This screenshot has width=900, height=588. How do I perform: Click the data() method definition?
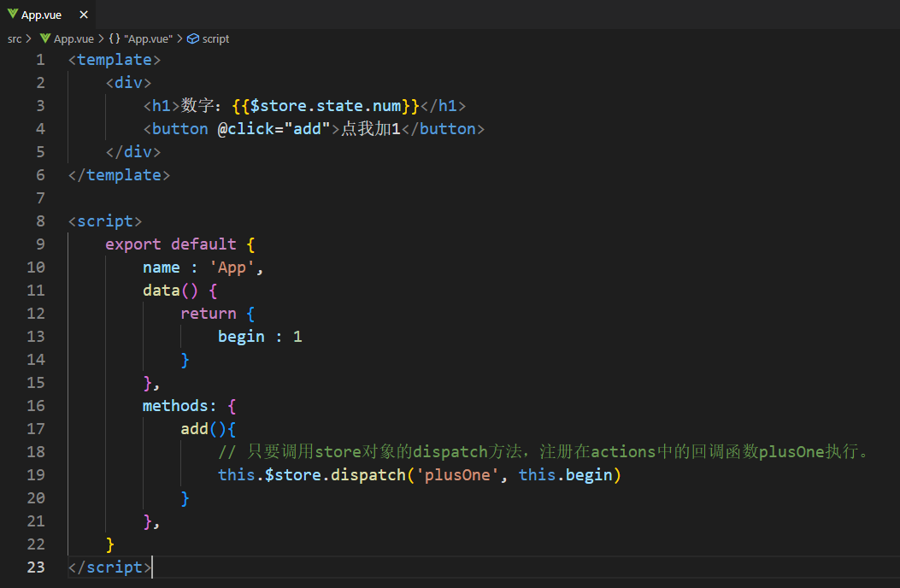[x=170, y=291]
